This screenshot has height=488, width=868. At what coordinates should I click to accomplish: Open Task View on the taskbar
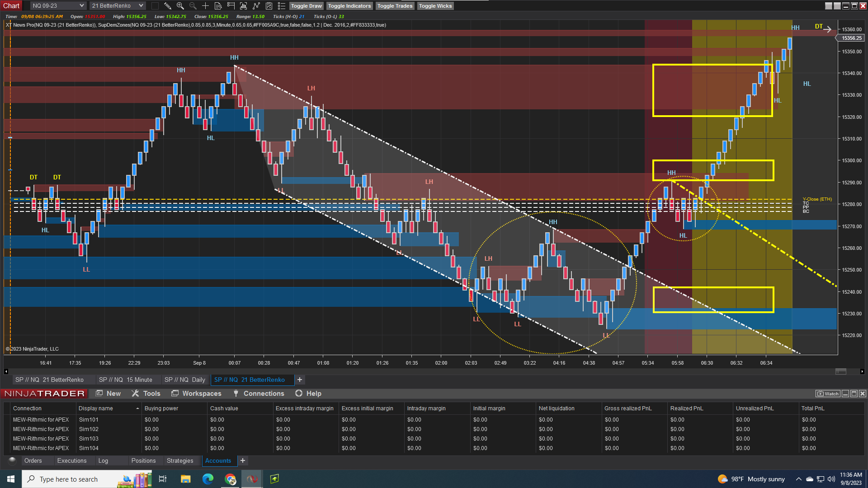tap(163, 479)
